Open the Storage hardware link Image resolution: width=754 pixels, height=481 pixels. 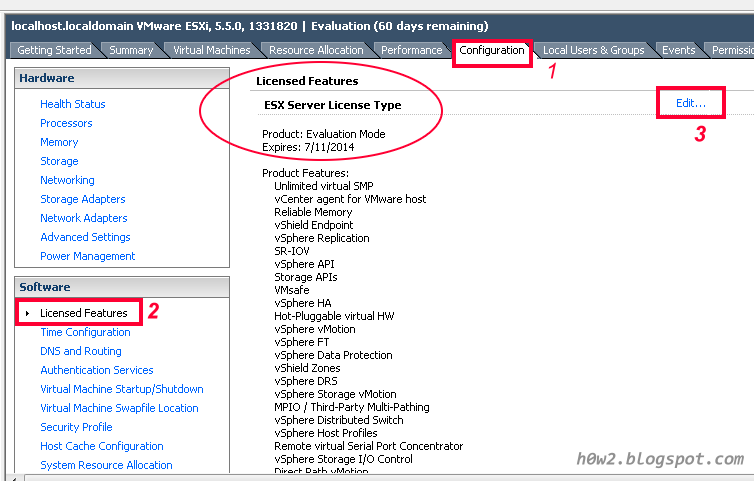(59, 161)
